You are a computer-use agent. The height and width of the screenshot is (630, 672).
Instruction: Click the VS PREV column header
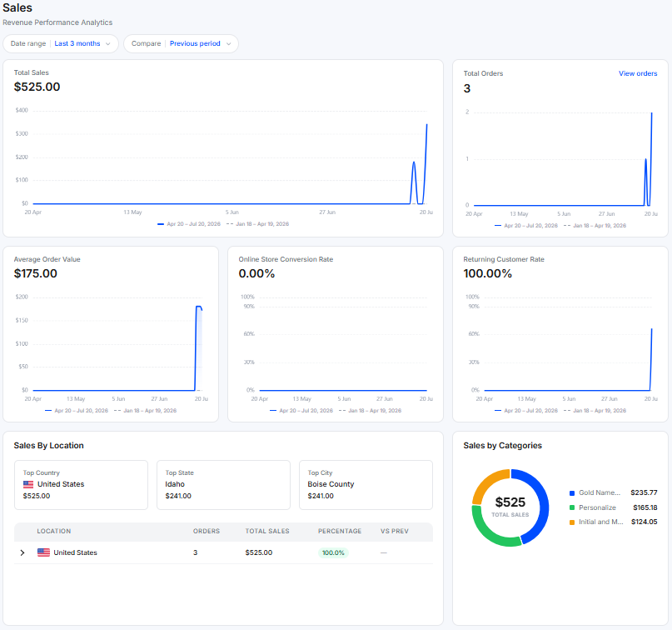(x=394, y=531)
